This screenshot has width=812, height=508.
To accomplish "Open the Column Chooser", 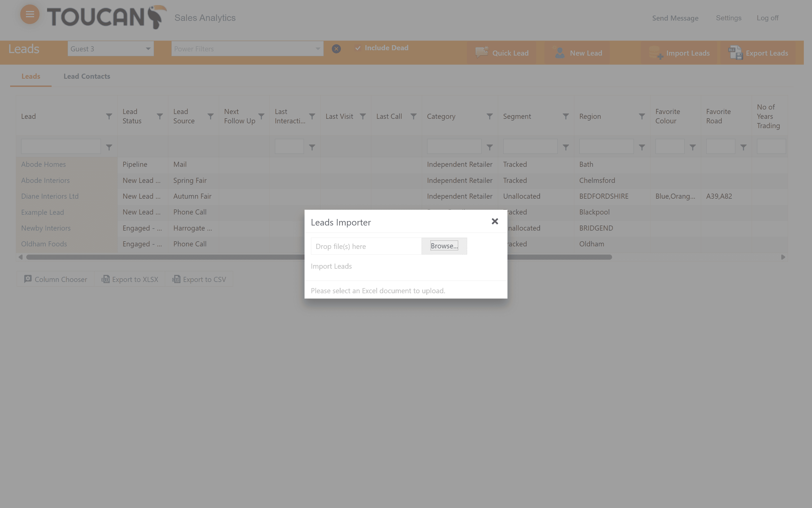I will tap(55, 279).
